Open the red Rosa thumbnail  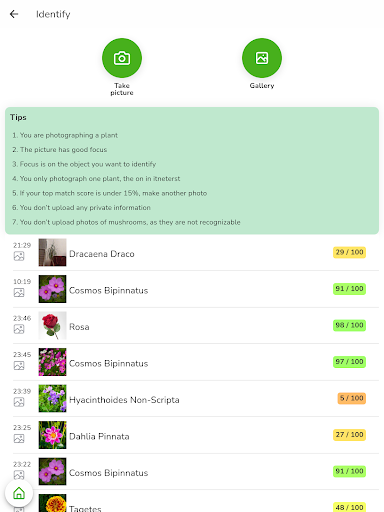click(x=52, y=325)
